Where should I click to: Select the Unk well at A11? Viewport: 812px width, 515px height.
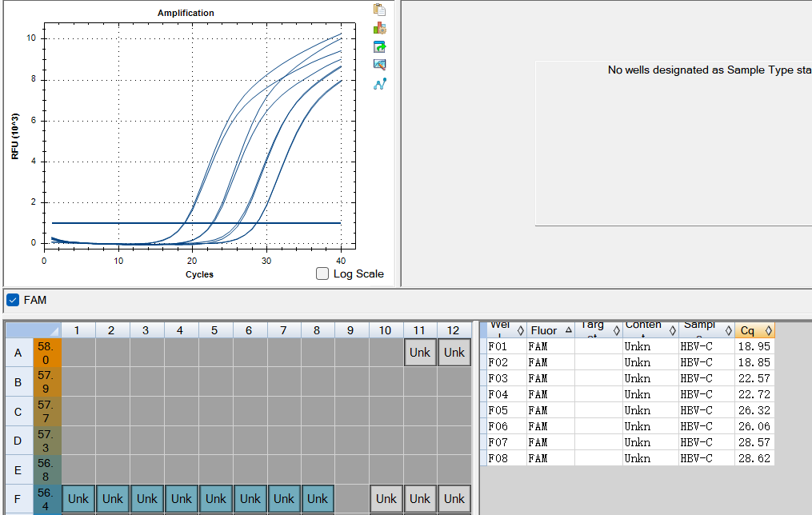coord(420,353)
